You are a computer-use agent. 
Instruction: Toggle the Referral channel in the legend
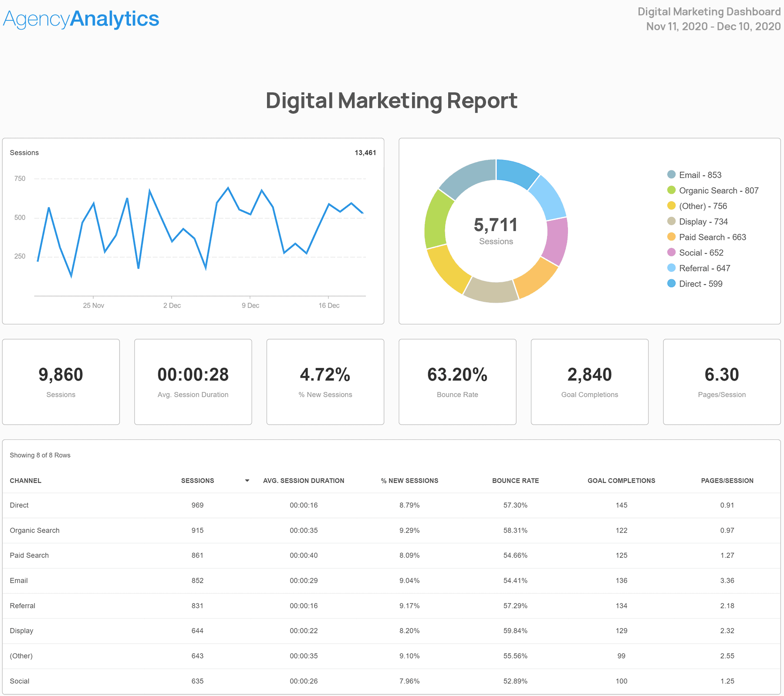[x=670, y=268]
